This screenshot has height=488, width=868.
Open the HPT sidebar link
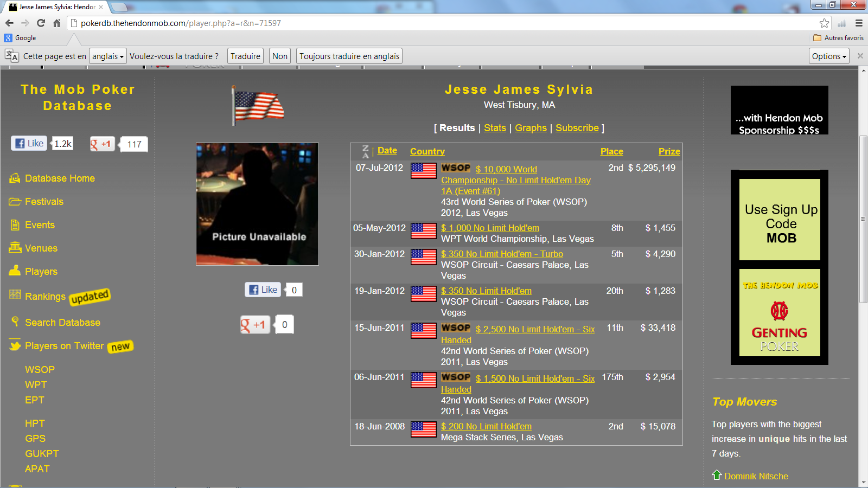35,423
